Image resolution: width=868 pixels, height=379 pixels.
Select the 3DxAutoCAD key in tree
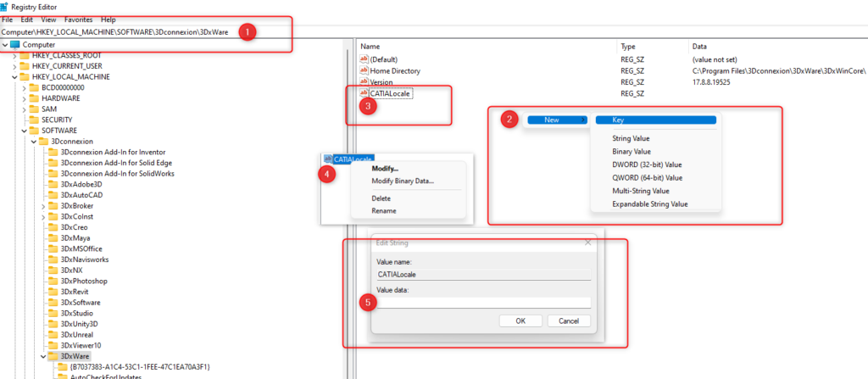[81, 195]
